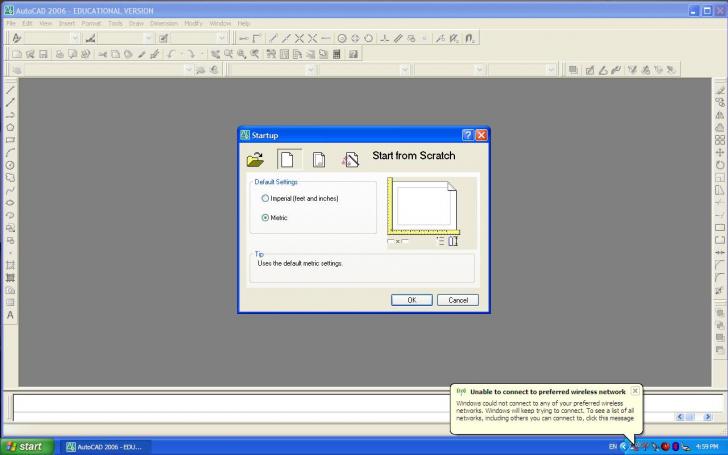Image resolution: width=728 pixels, height=455 pixels.
Task: Open the plot style control dropdown
Action: pos(551,70)
